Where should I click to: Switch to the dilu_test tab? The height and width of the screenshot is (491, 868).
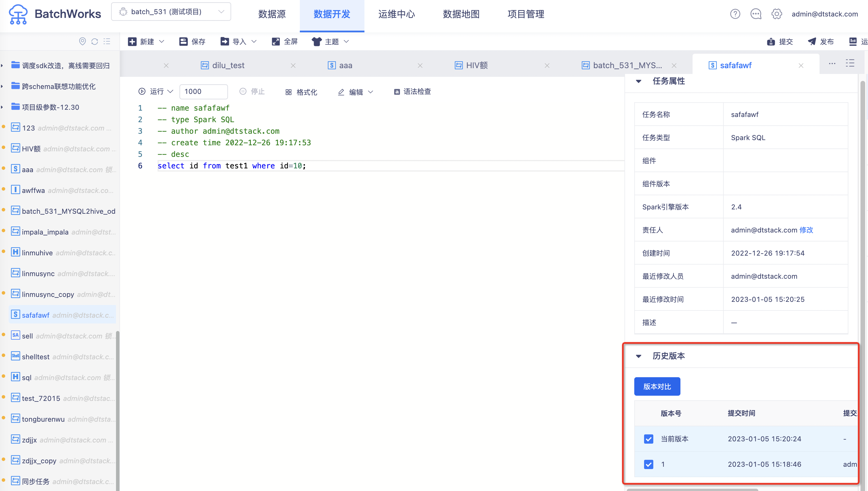click(223, 66)
